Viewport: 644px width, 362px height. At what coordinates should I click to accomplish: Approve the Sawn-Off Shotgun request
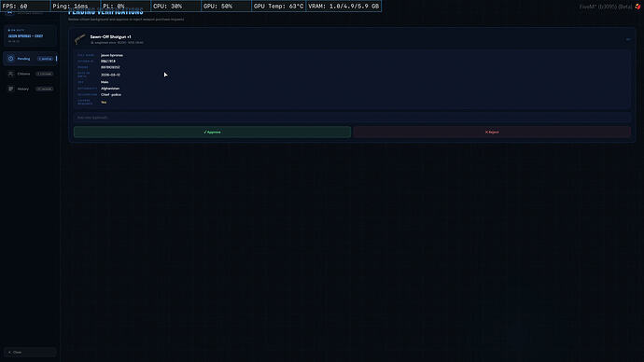click(x=213, y=132)
